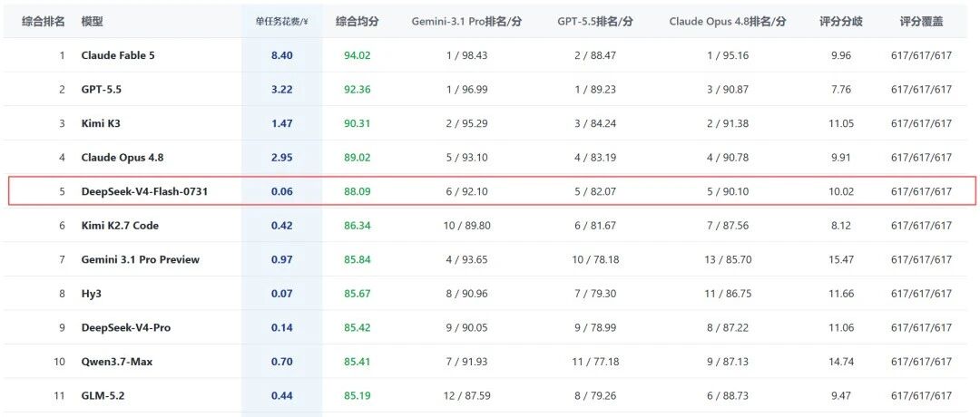Click Claude score cell 6 / 88.73
980x417 pixels.
[728, 395]
